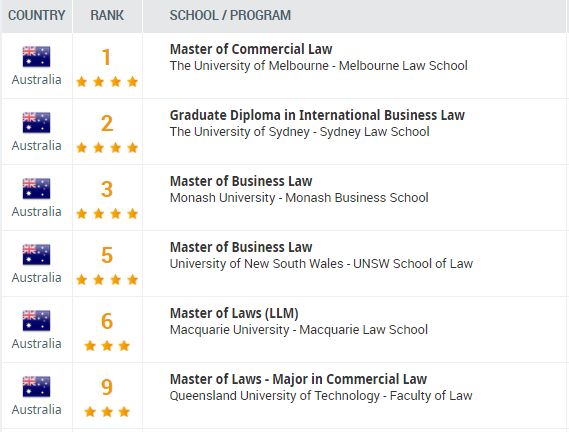This screenshot has height=432, width=569.
Task: Click the Australia flag in rank 9 row
Action: pos(36,387)
